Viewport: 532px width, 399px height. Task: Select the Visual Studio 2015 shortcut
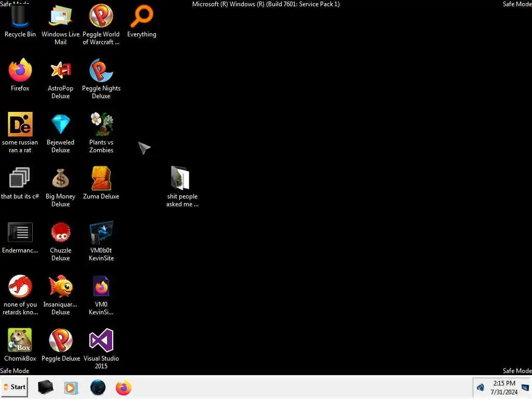pyautogui.click(x=101, y=349)
